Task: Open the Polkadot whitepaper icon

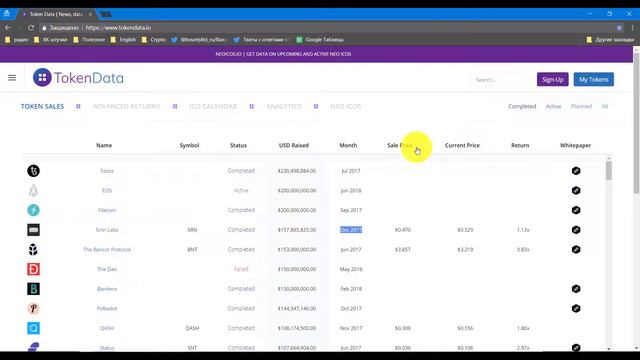Action: (576, 308)
